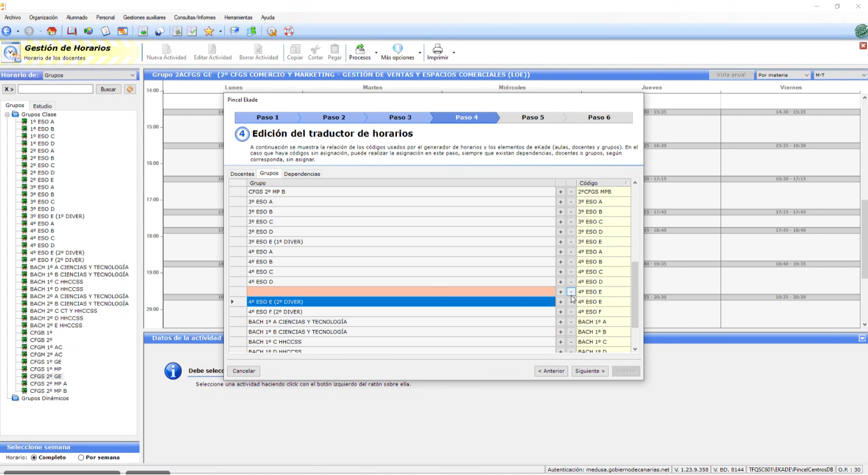Image resolution: width=868 pixels, height=475 pixels.
Task: Switch to the Estudio tab in the left panel
Action: pos(42,106)
